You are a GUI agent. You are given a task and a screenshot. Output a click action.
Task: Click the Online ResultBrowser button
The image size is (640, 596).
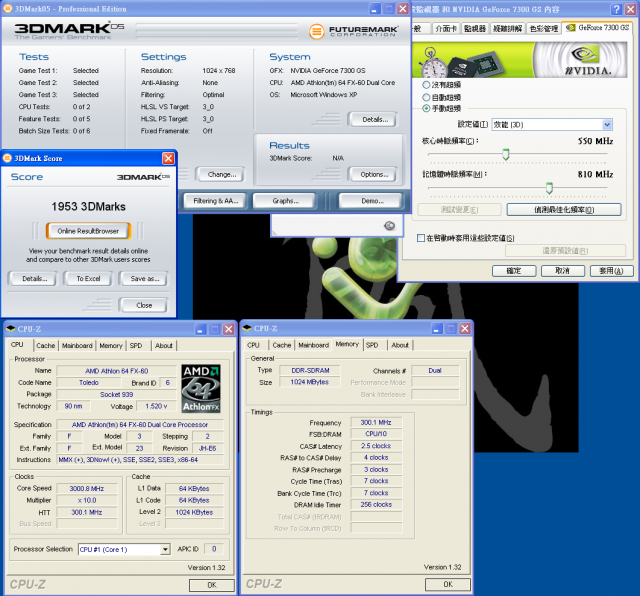[88, 231]
